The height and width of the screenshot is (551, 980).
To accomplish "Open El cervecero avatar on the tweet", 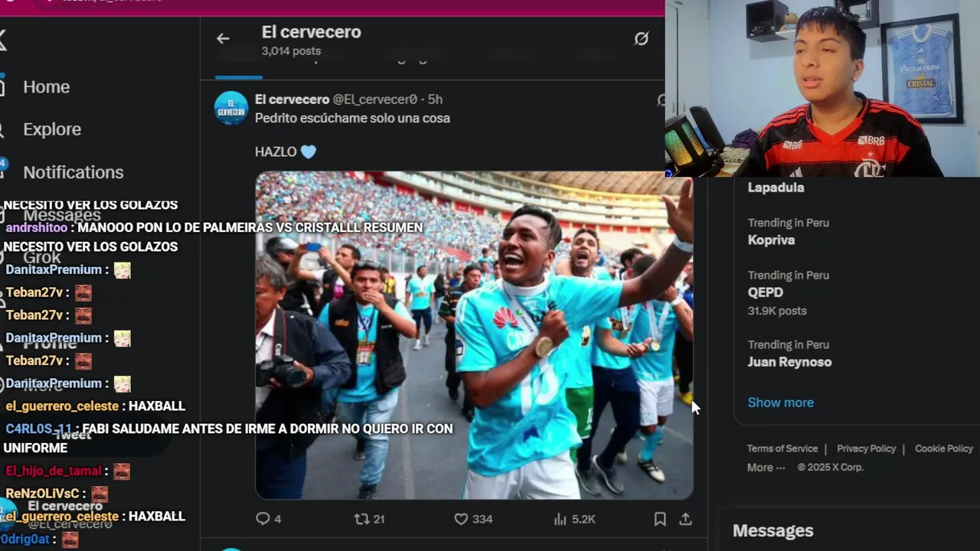I will (x=231, y=108).
